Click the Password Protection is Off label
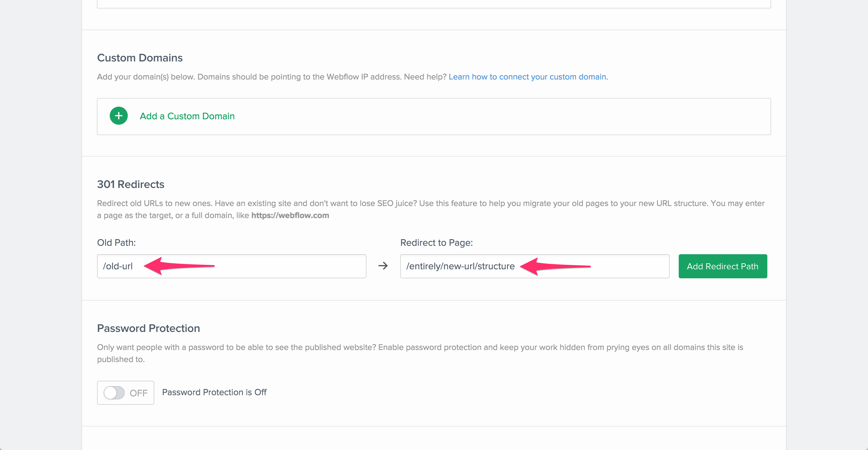The width and height of the screenshot is (868, 450). coord(214,392)
